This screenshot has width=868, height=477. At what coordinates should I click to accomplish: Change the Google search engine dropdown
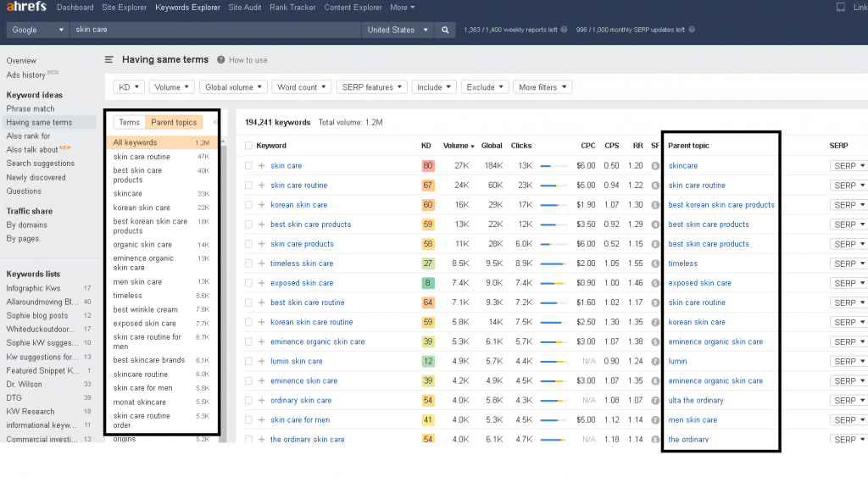click(x=37, y=30)
